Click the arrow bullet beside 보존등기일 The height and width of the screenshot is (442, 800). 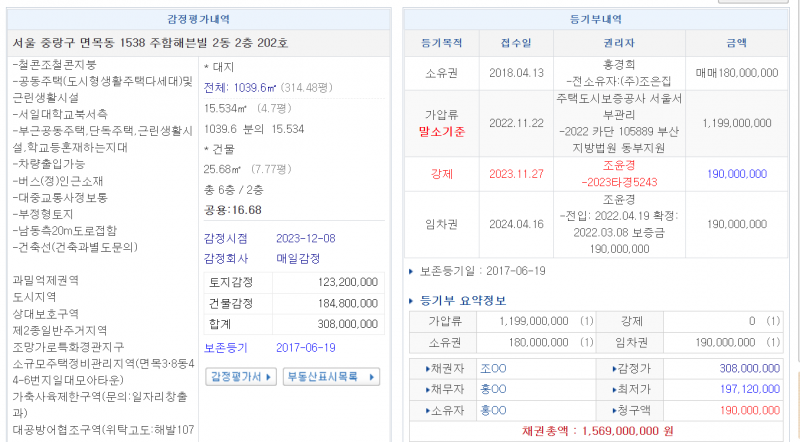411,271
